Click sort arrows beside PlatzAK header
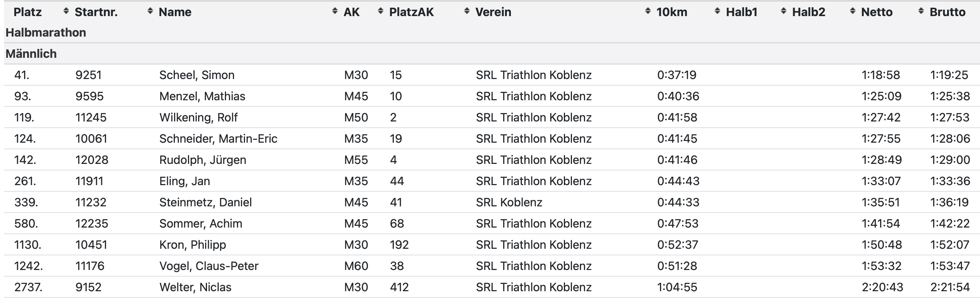 point(467,11)
